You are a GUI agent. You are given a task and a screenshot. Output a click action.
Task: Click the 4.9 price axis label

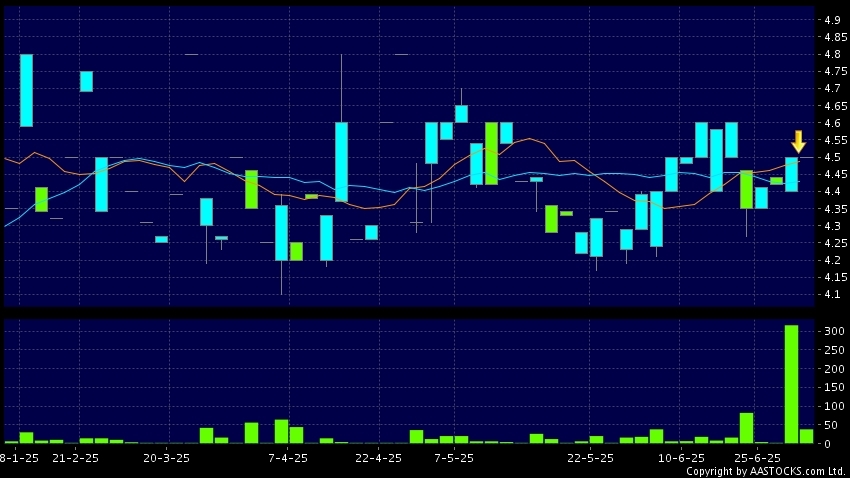[x=832, y=20]
